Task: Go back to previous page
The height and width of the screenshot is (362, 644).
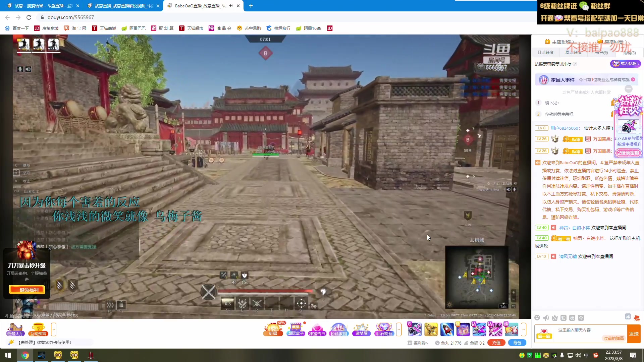Action: [7, 17]
